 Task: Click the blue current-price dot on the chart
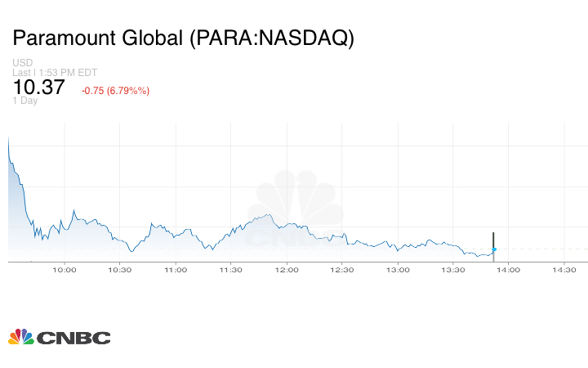493,249
